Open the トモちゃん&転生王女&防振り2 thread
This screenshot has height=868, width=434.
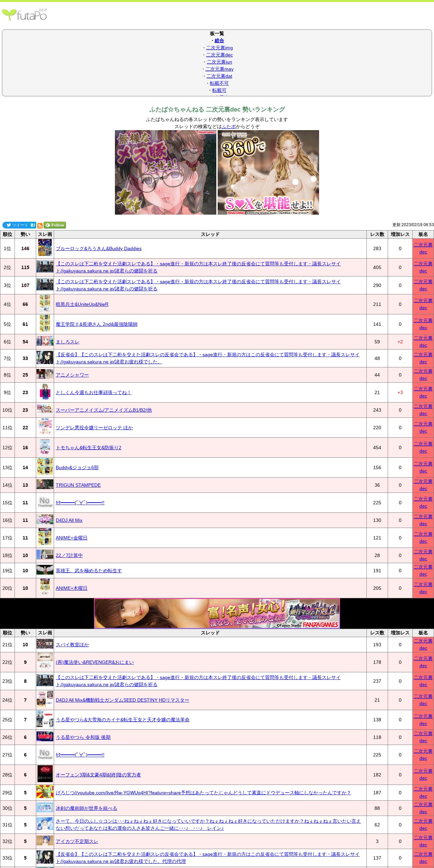click(x=89, y=448)
